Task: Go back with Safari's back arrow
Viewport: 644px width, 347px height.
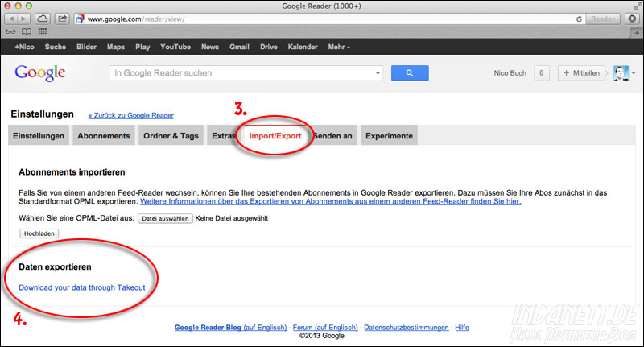Action: (11, 19)
